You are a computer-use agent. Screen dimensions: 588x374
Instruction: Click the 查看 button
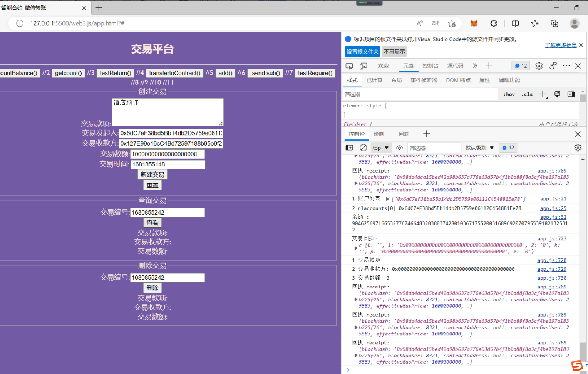152,222
